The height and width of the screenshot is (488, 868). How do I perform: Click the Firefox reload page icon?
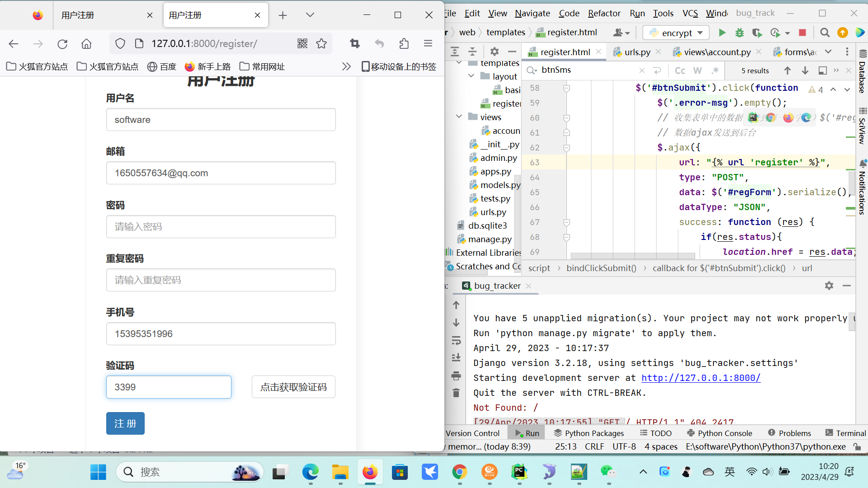(62, 44)
